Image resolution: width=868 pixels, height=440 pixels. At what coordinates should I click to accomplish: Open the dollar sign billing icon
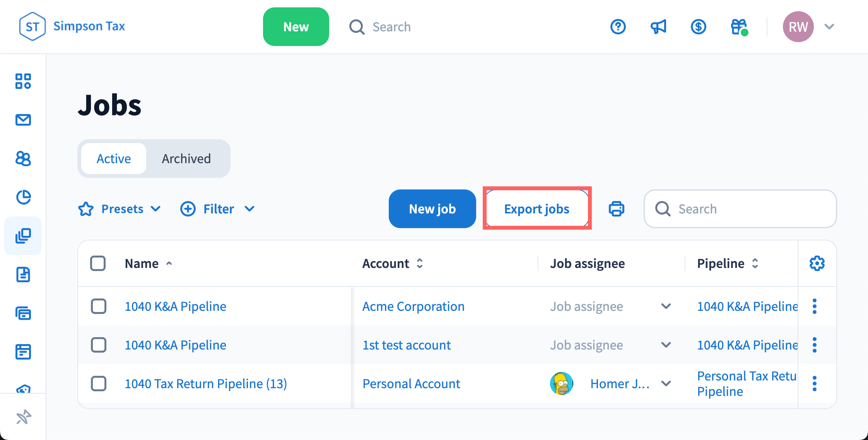point(698,27)
